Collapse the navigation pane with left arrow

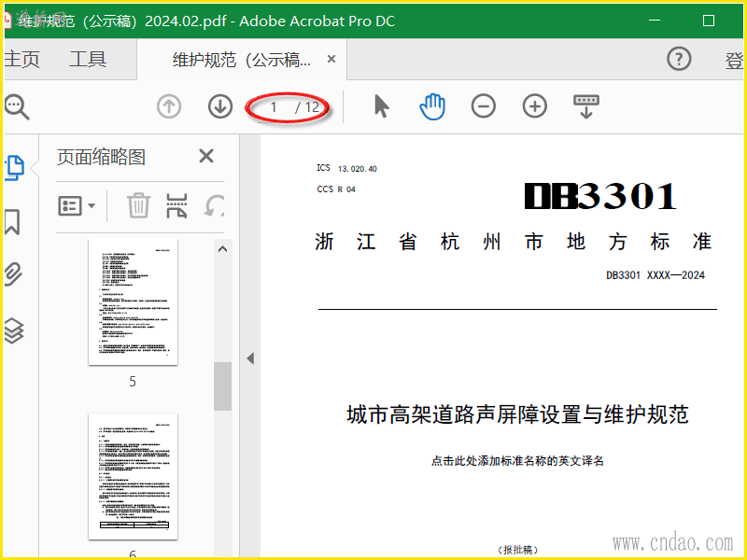[x=250, y=358]
